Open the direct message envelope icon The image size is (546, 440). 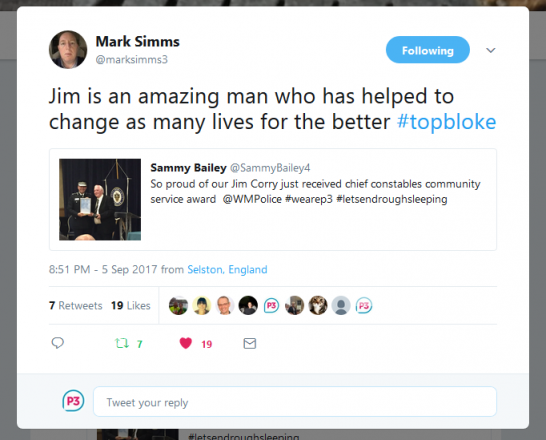coord(250,344)
